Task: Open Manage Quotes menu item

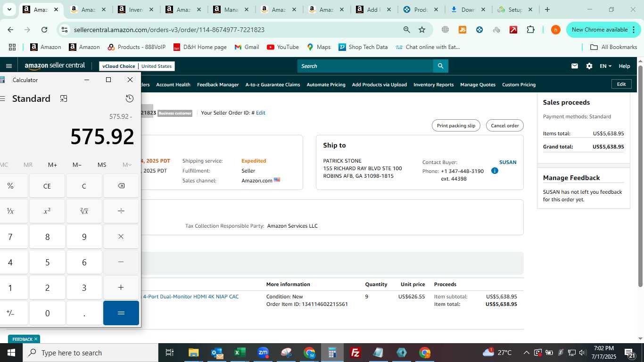Action: [x=478, y=84]
